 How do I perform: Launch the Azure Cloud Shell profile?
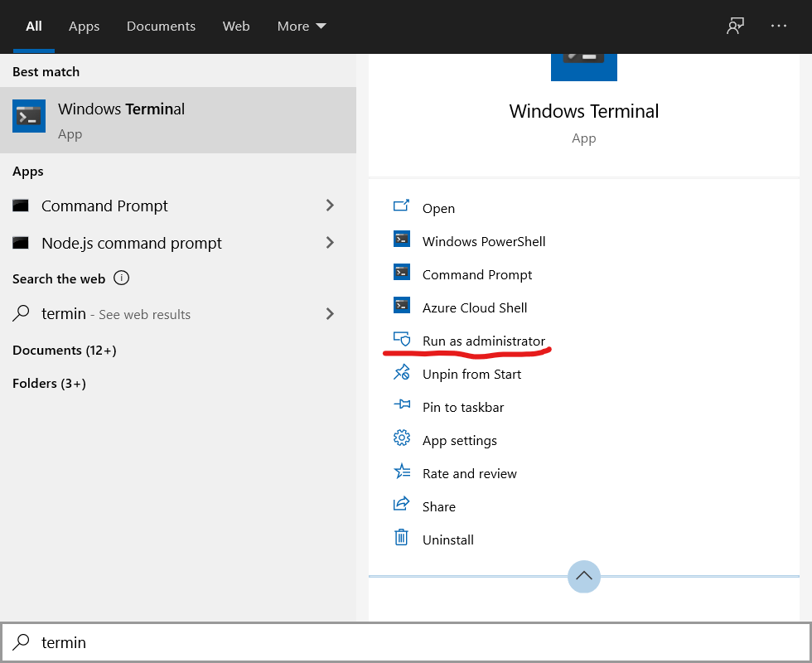pyautogui.click(x=474, y=307)
